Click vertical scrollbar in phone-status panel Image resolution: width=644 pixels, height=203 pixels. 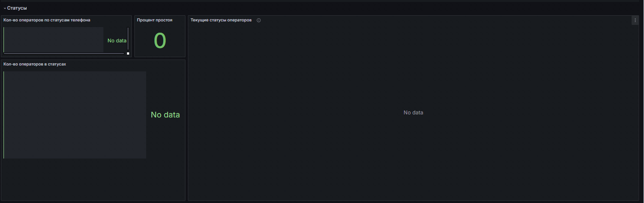click(128, 38)
